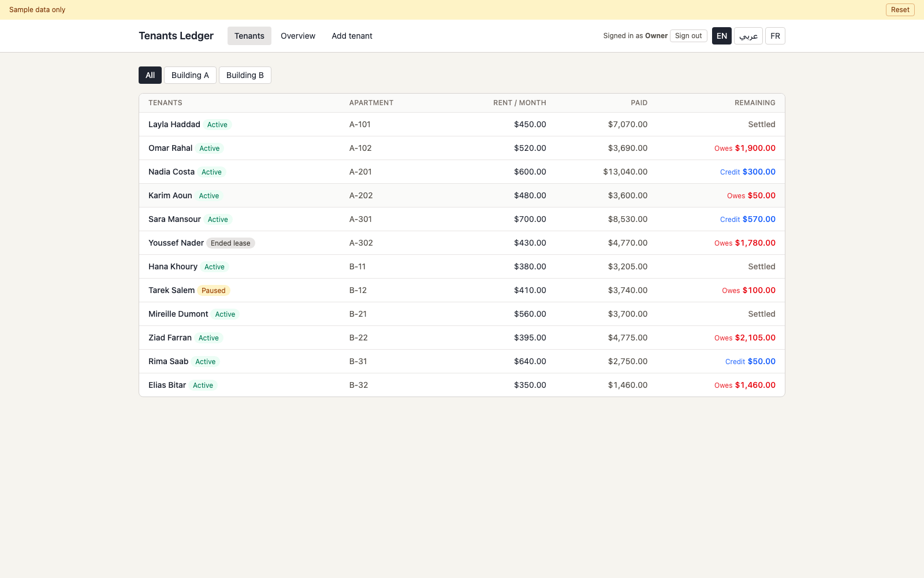Image resolution: width=924 pixels, height=578 pixels.
Task: Sign out of the Owner account
Action: tap(688, 36)
